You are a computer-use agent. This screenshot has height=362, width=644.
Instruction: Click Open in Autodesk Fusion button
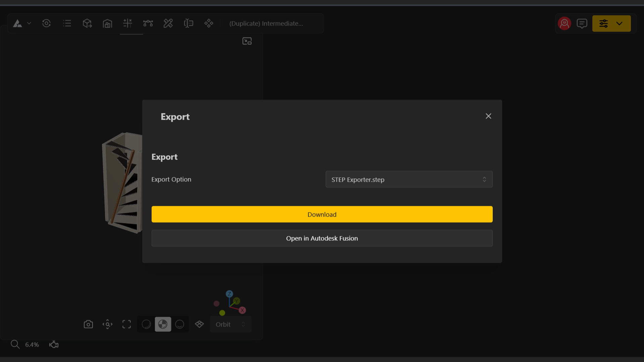pos(322,238)
